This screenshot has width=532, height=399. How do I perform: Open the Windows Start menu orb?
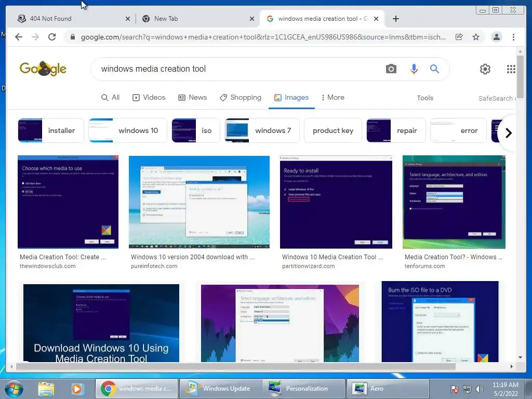tap(14, 389)
